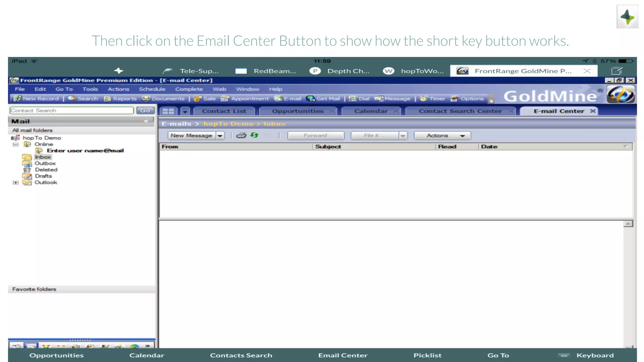Select the Outbox folder

[x=45, y=163]
